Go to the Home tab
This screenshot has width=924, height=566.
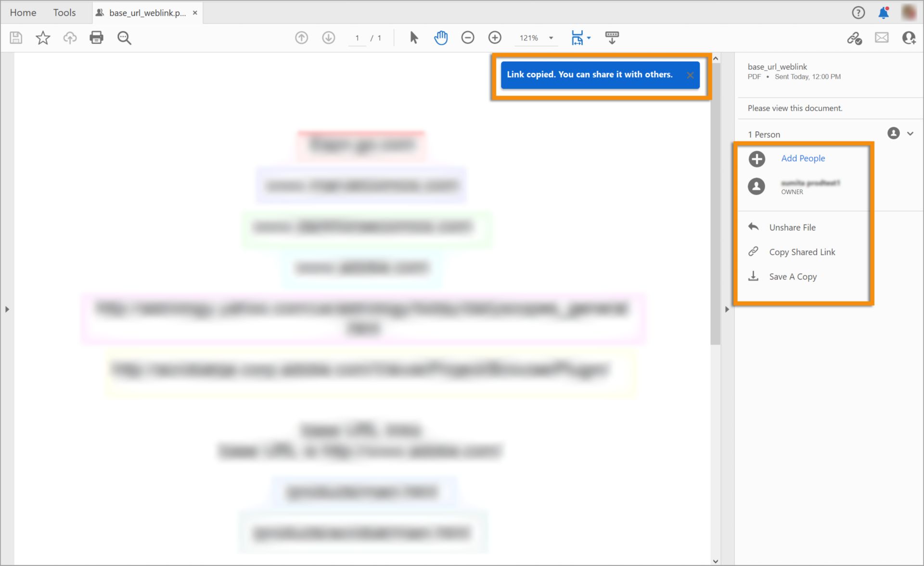[23, 13]
